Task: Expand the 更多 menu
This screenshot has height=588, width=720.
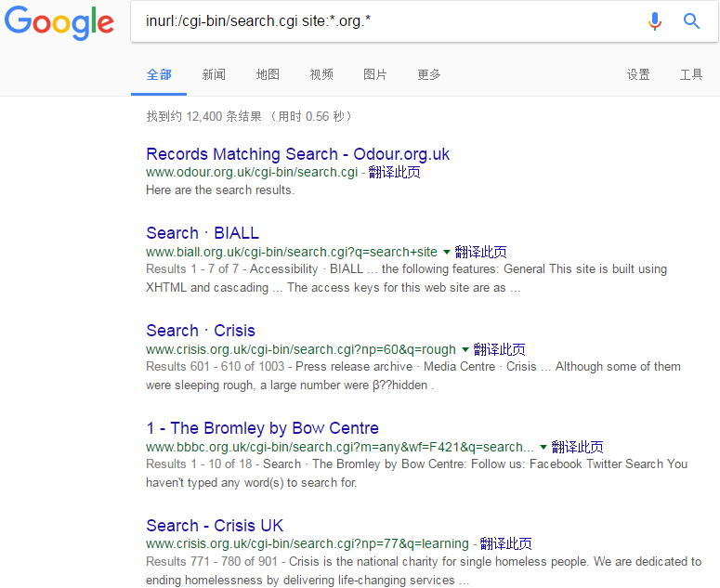Action: click(429, 74)
